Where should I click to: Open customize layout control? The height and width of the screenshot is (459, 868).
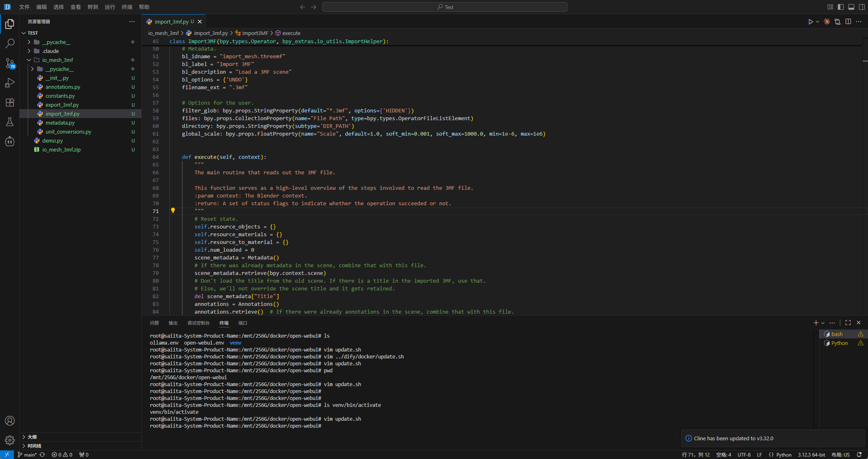click(830, 7)
